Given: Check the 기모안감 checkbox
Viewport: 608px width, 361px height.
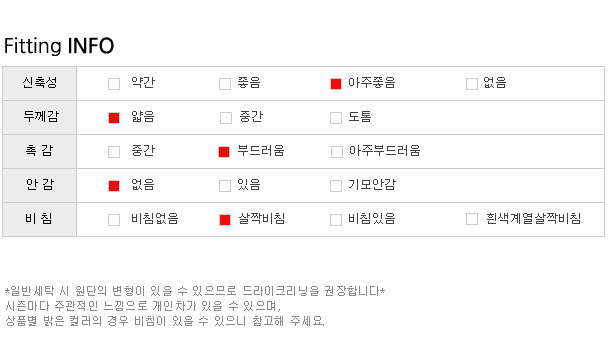Looking at the screenshot, I should 336,186.
